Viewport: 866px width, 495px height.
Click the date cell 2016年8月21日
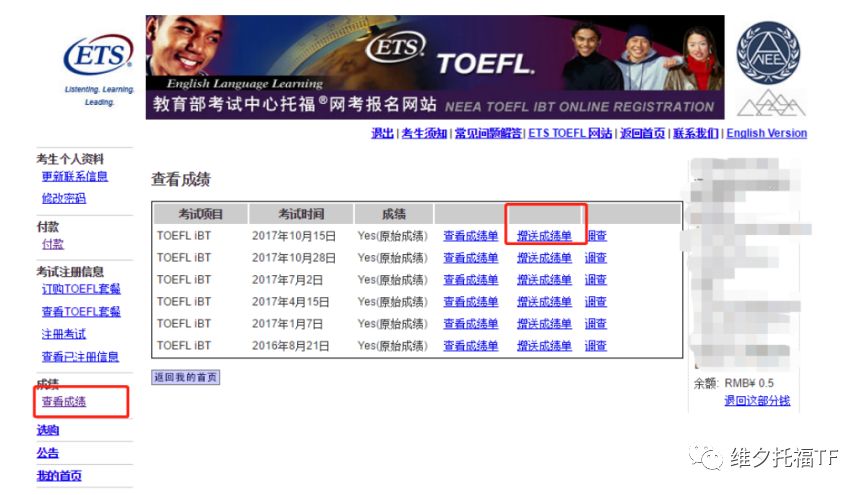291,346
